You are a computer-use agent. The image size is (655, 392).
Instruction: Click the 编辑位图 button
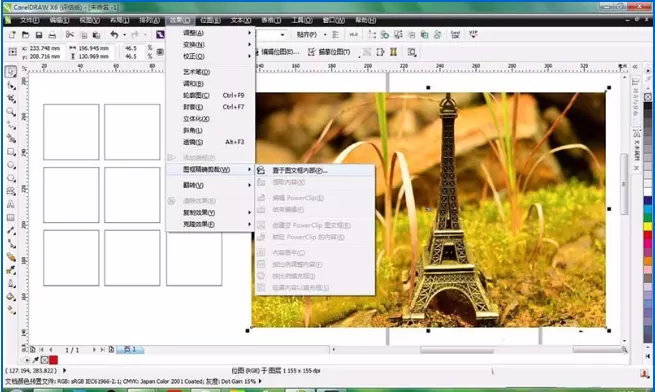click(276, 52)
